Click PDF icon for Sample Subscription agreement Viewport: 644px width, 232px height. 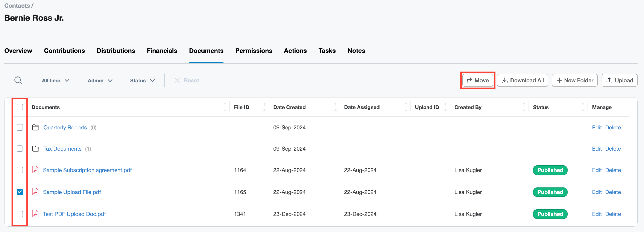tap(35, 170)
